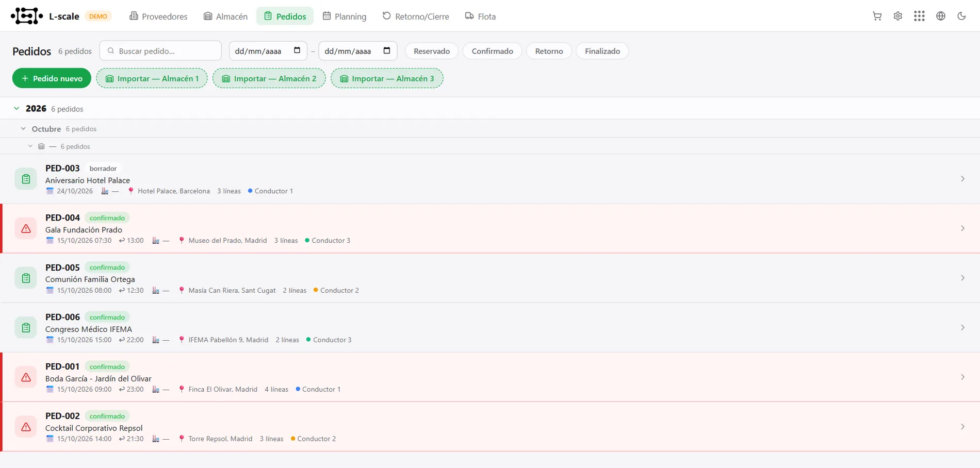This screenshot has height=468, width=980.
Task: Collapse the 2026 year group
Action: [17, 108]
